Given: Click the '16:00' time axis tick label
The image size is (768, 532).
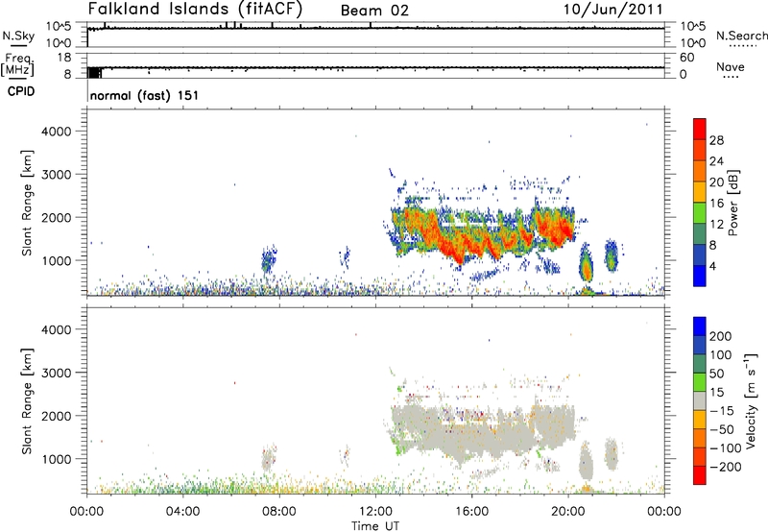Looking at the screenshot, I should 471,512.
